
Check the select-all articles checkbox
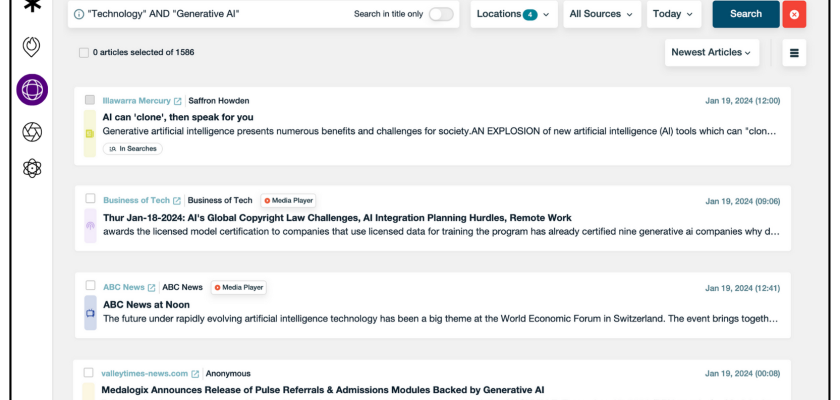pyautogui.click(x=84, y=53)
